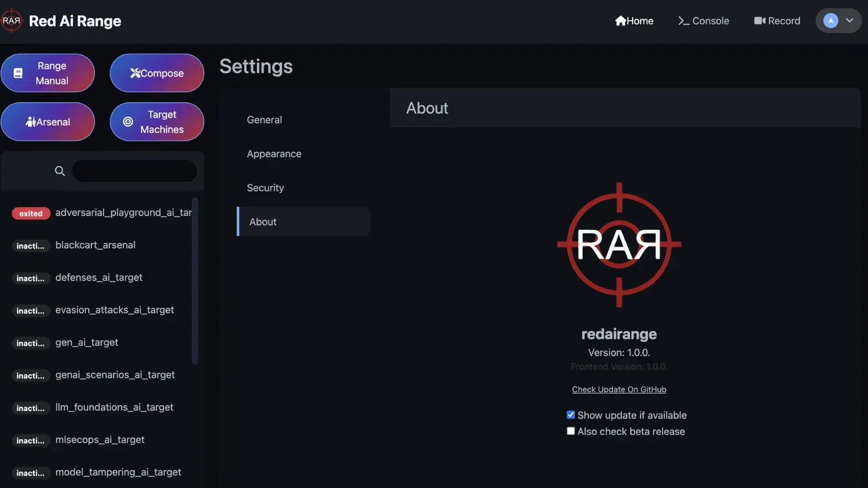Disable 'Show update if available'

571,414
